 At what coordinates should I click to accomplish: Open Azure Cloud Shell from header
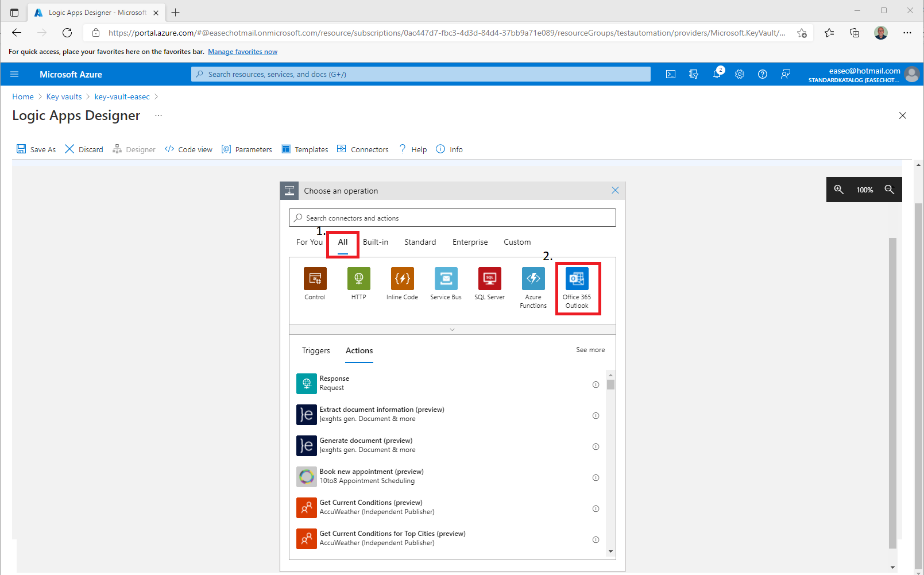(670, 74)
